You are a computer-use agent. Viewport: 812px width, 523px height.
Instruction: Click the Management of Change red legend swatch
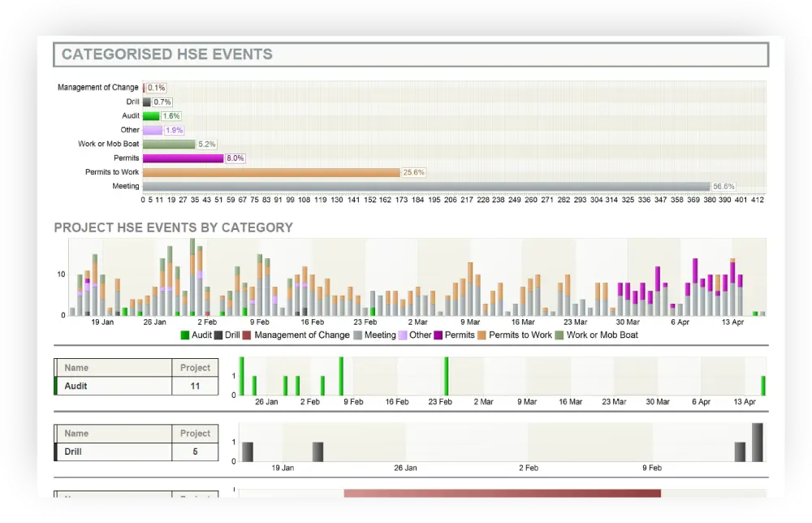[x=247, y=335]
